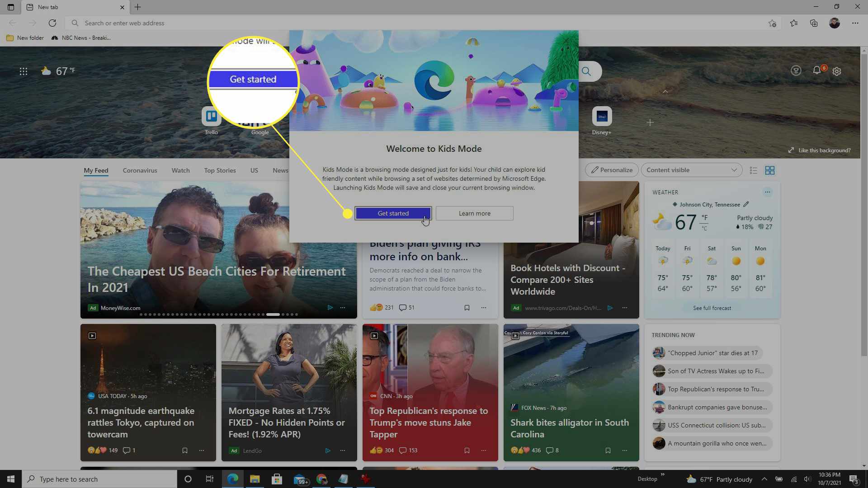This screenshot has width=868, height=488.
Task: Open the Windows Start menu
Action: (x=11, y=479)
